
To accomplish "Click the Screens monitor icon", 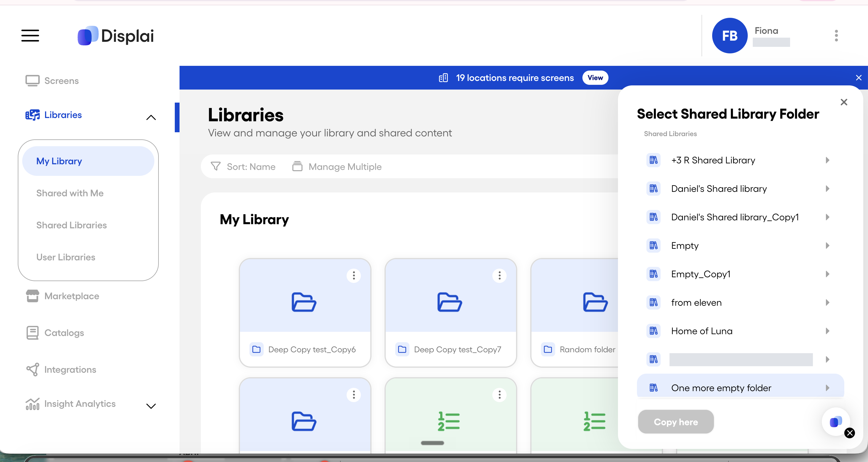I will [32, 81].
